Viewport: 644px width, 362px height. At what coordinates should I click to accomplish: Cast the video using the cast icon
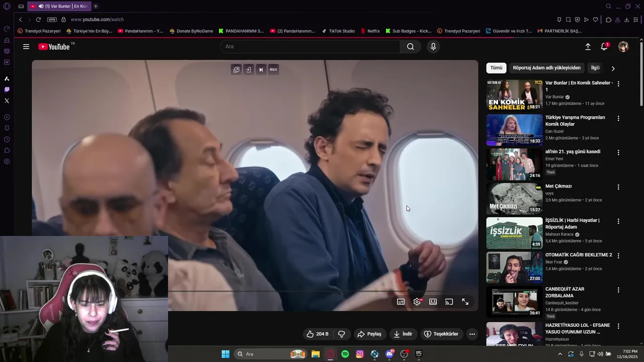click(x=449, y=302)
